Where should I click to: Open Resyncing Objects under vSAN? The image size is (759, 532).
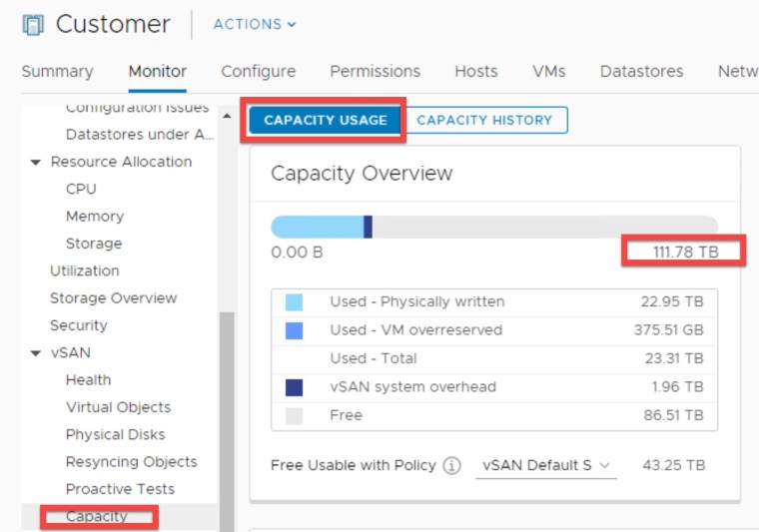(x=131, y=462)
